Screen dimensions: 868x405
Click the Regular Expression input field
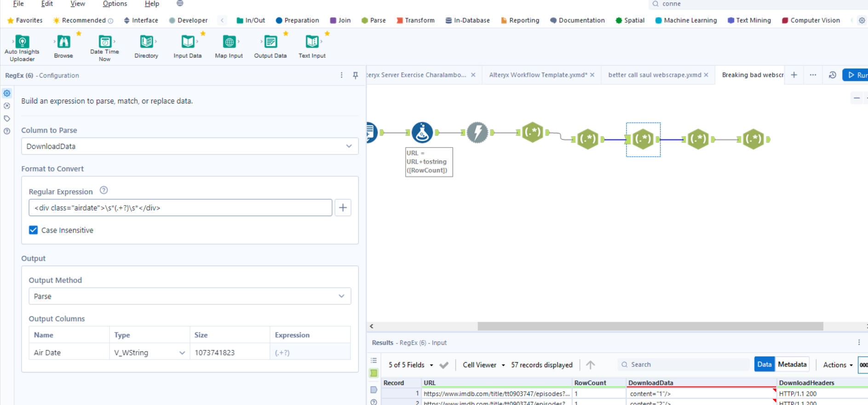[x=180, y=208]
